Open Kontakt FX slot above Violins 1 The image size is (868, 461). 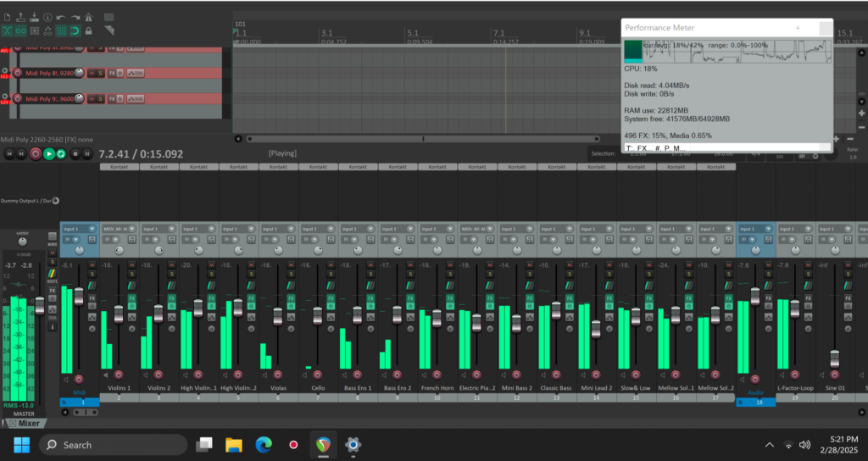pos(119,167)
